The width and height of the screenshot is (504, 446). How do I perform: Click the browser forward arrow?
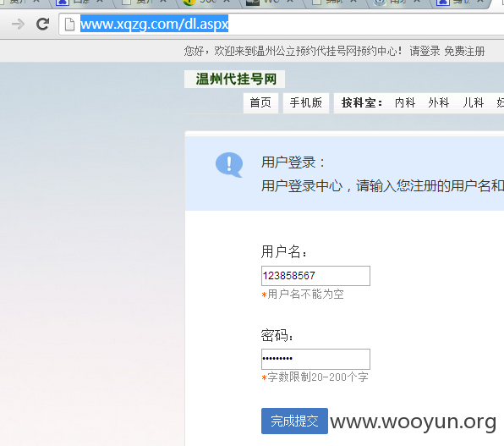pyautogui.click(x=18, y=25)
